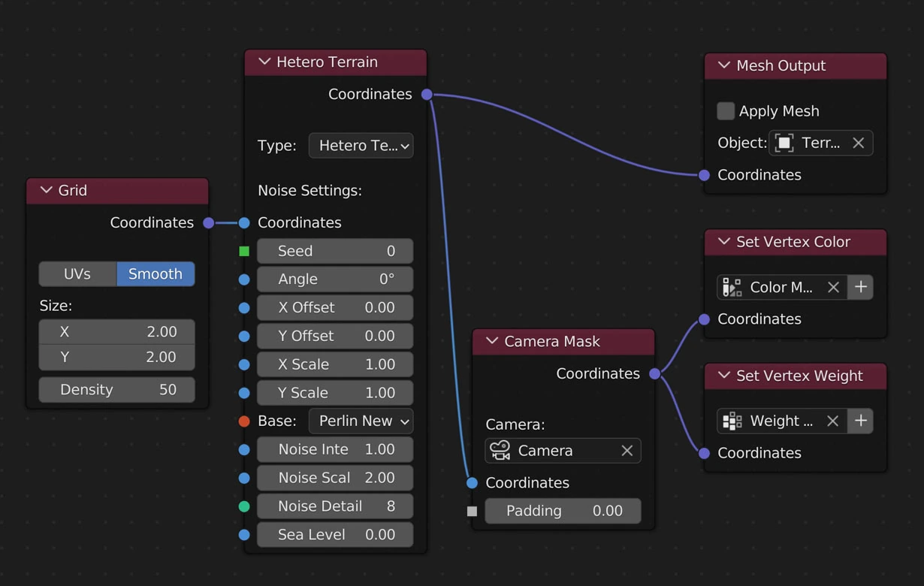Remove the Terrain object from Mesh Output
The image size is (924, 586).
pyautogui.click(x=858, y=143)
